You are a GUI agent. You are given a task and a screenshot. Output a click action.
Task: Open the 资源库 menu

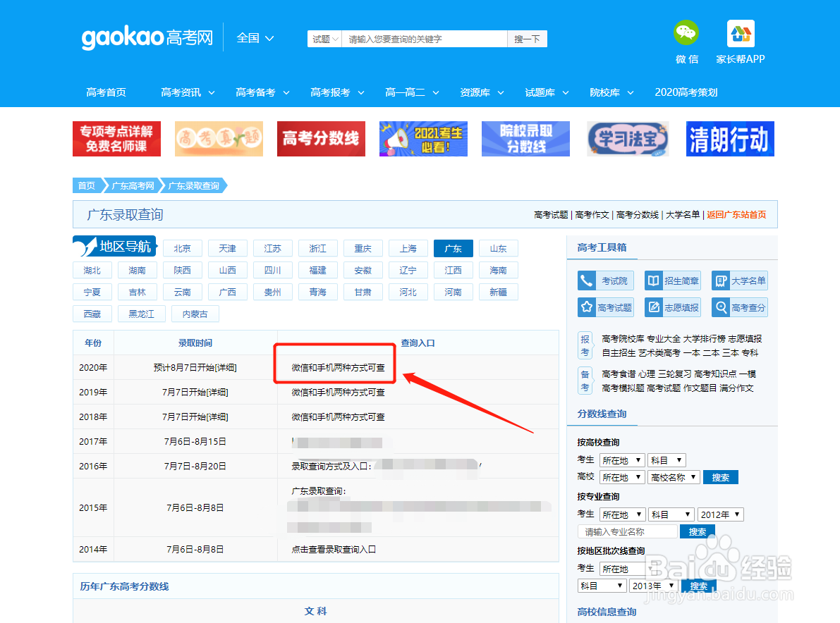point(476,92)
